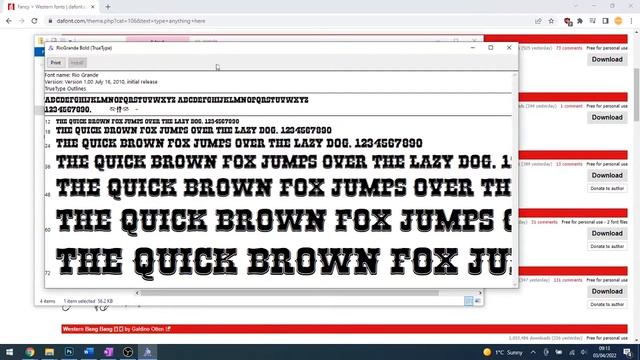640x360 pixels.
Task: Open OBS Studio from the taskbar
Action: pyautogui.click(x=128, y=352)
